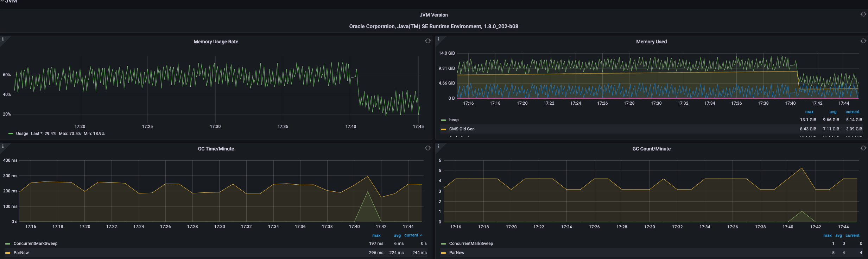Sort Memory Used legend by max column
The width and height of the screenshot is (868, 259).
(809, 112)
